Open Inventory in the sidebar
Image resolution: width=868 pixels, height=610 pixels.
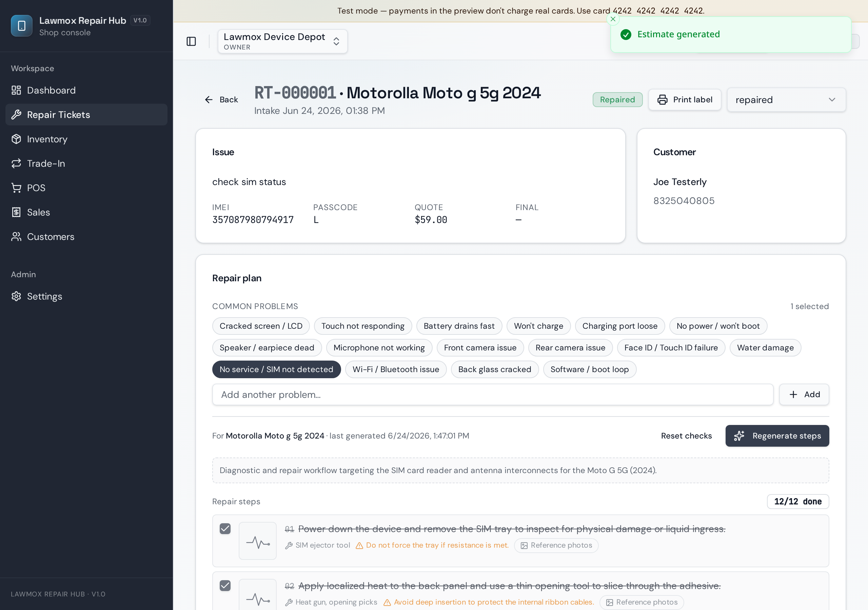coord(86,139)
